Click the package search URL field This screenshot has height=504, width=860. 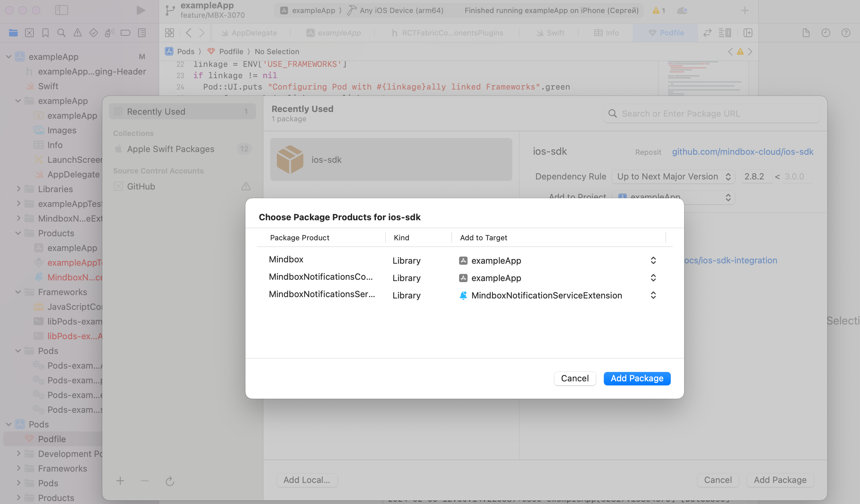[x=712, y=114]
